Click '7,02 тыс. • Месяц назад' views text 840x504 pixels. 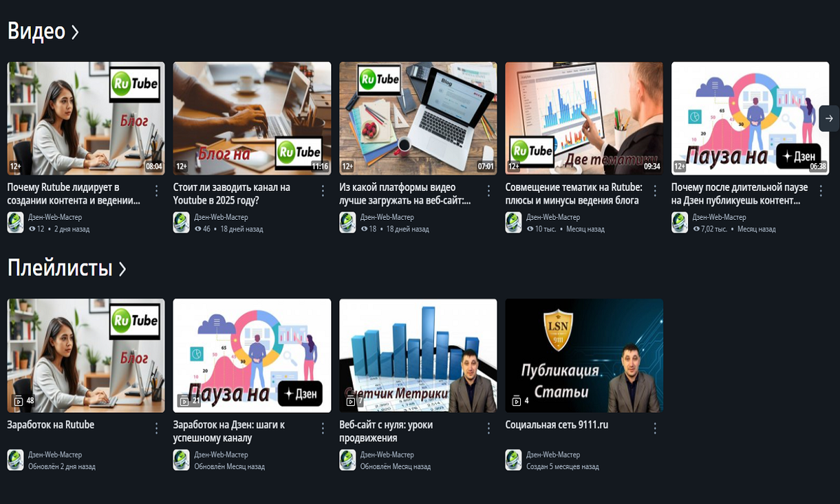click(x=734, y=229)
